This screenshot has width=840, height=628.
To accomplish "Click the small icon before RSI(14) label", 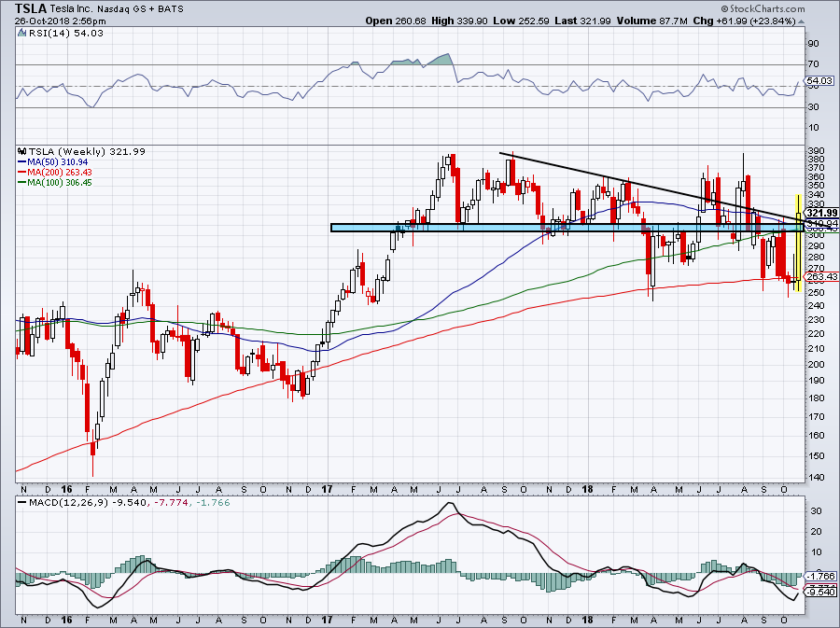I will (21, 33).
